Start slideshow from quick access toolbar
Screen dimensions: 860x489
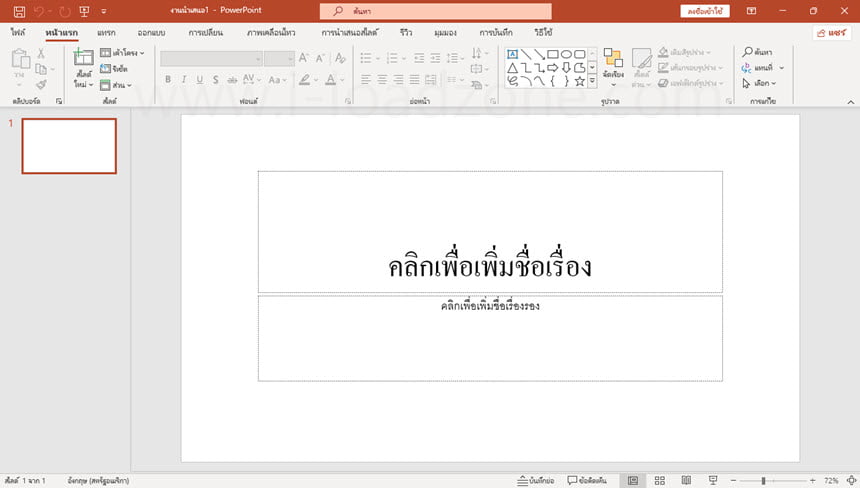[84, 11]
